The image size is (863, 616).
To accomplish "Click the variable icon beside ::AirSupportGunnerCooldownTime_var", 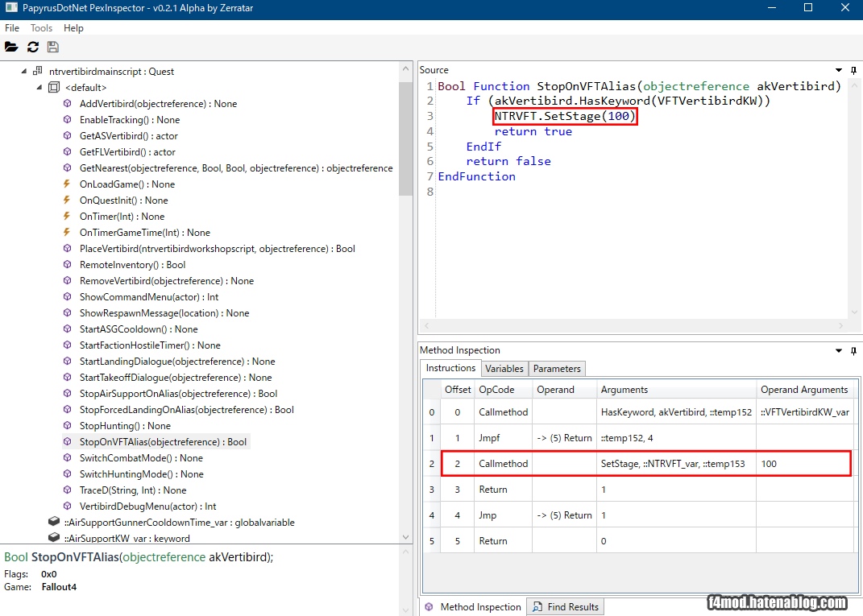I will coord(54,522).
